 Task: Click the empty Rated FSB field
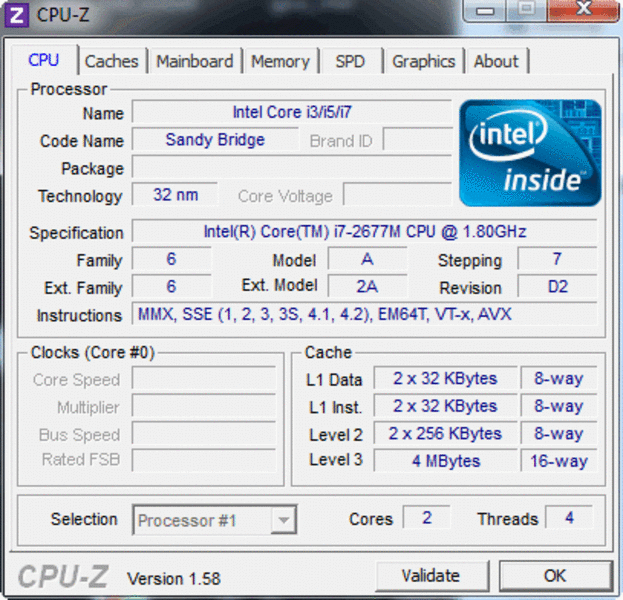tap(204, 460)
